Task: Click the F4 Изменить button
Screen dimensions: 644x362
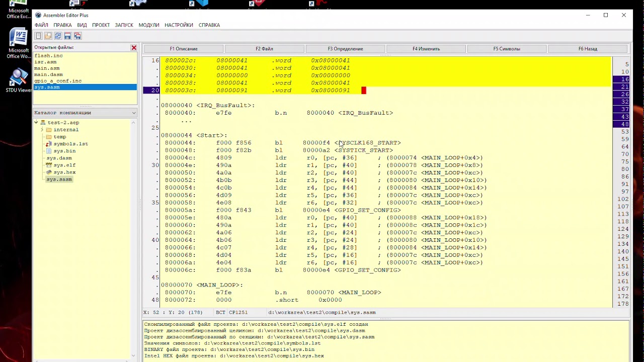Action: pos(426,49)
